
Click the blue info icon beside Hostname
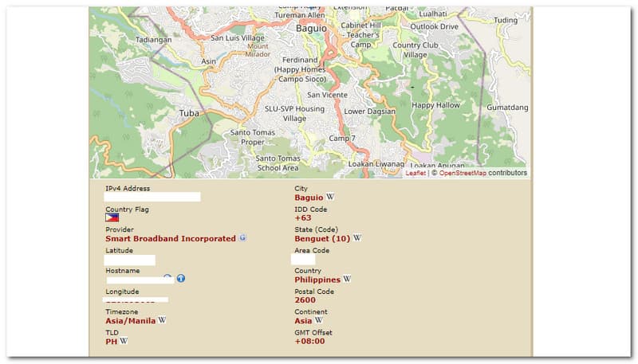pos(181,278)
